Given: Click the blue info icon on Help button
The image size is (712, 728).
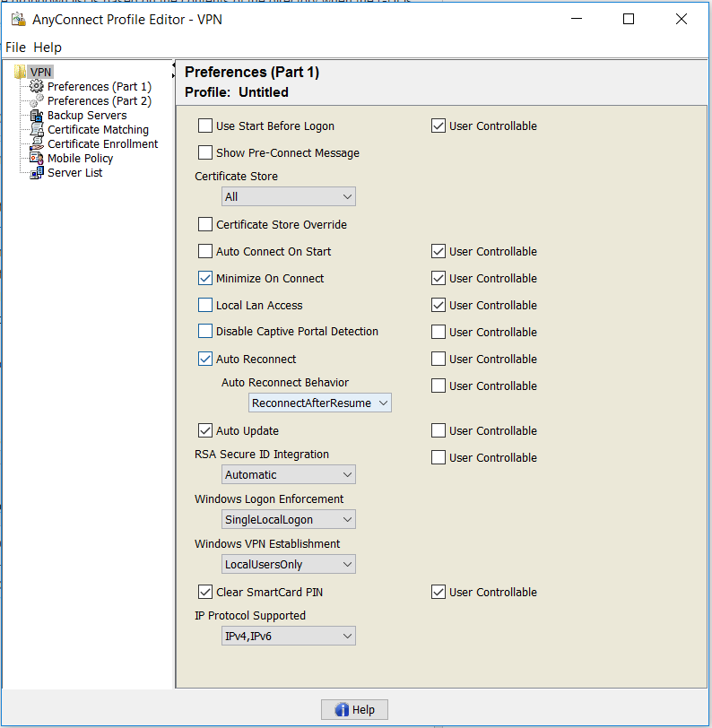Looking at the screenshot, I should pos(342,709).
